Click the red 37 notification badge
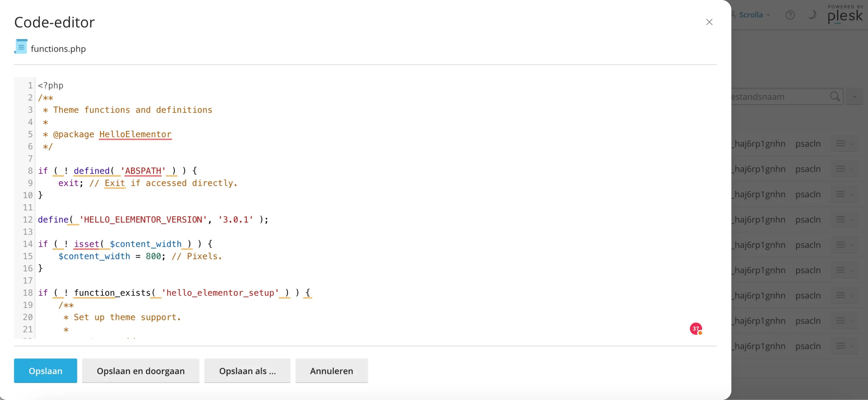The image size is (868, 400). [x=695, y=328]
